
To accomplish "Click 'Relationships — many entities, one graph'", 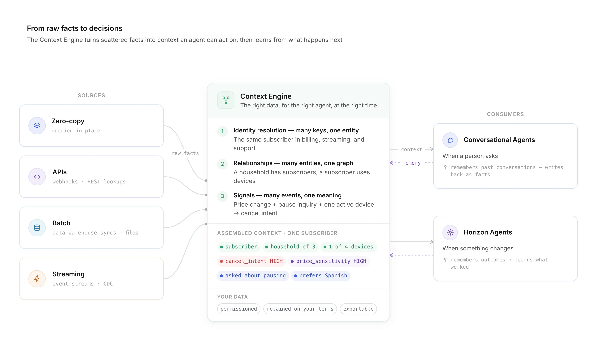I will click(x=293, y=163).
